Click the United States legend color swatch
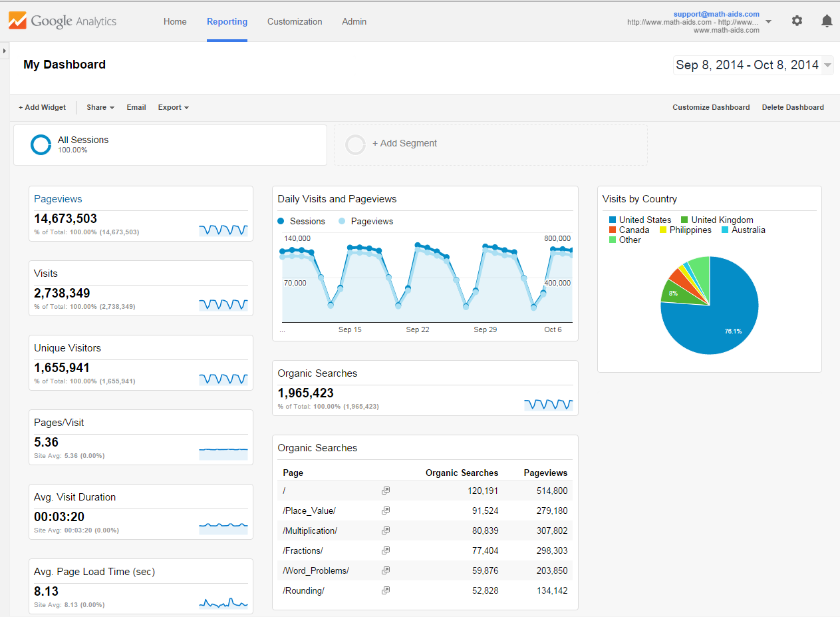This screenshot has width=840, height=617. click(x=612, y=220)
